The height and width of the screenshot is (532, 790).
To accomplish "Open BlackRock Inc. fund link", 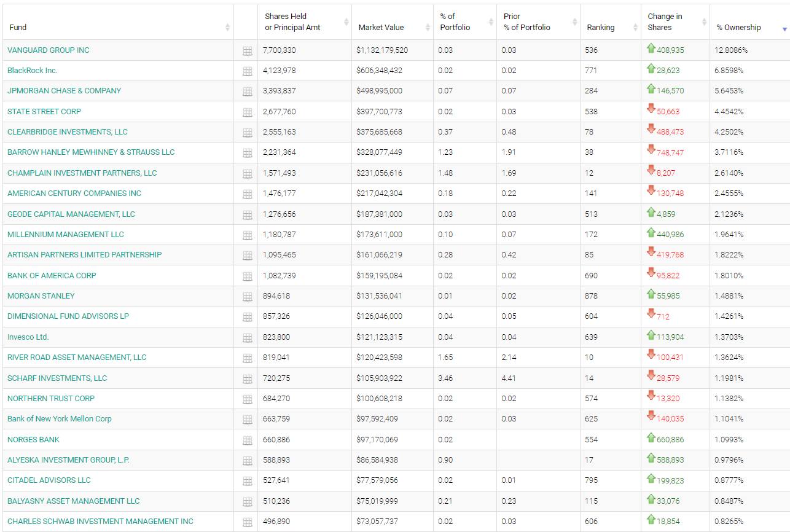I will coord(33,71).
